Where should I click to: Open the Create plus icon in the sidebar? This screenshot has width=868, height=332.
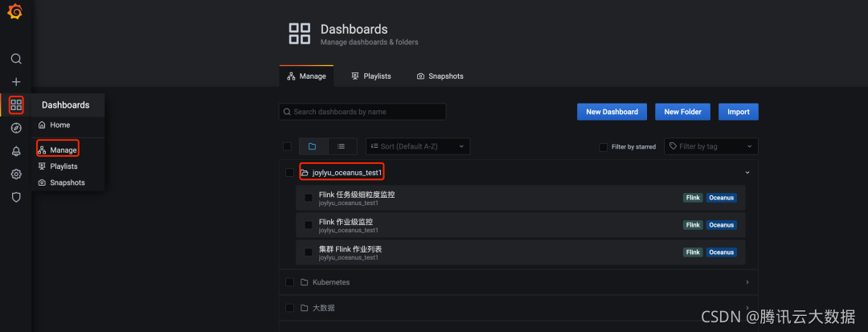pos(16,82)
